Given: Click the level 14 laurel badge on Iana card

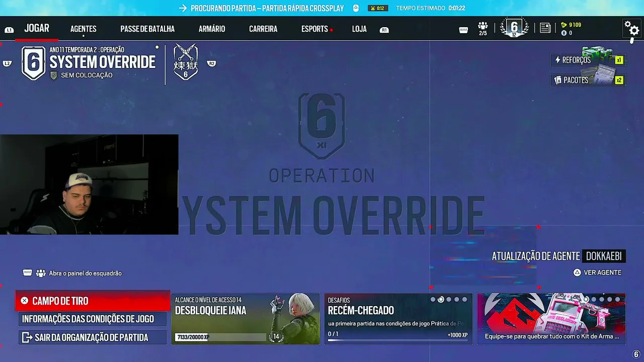Looking at the screenshot, I should click(276, 336).
